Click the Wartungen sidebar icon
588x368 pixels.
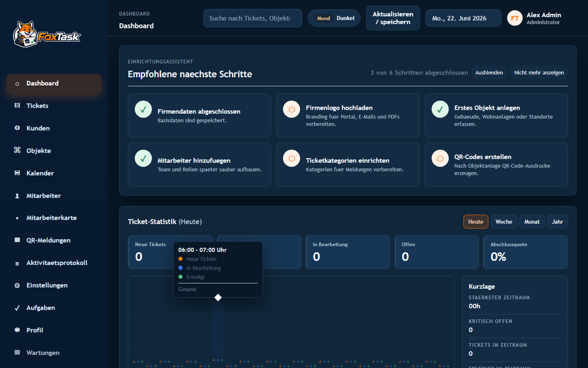pos(17,352)
